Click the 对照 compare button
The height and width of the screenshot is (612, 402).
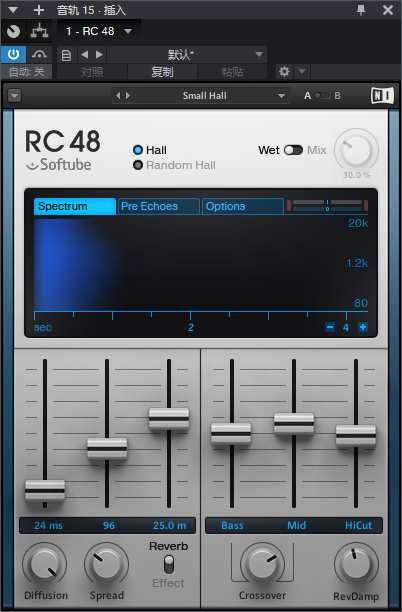click(x=92, y=72)
